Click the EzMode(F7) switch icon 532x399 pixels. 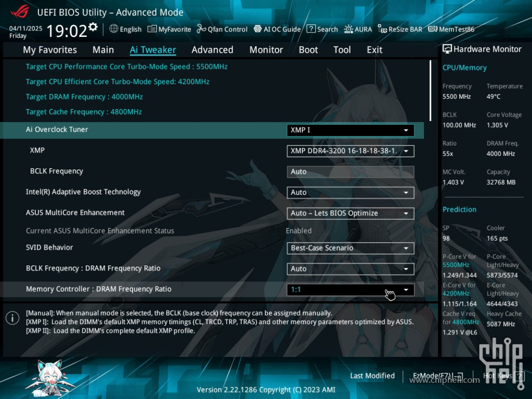[459, 376]
